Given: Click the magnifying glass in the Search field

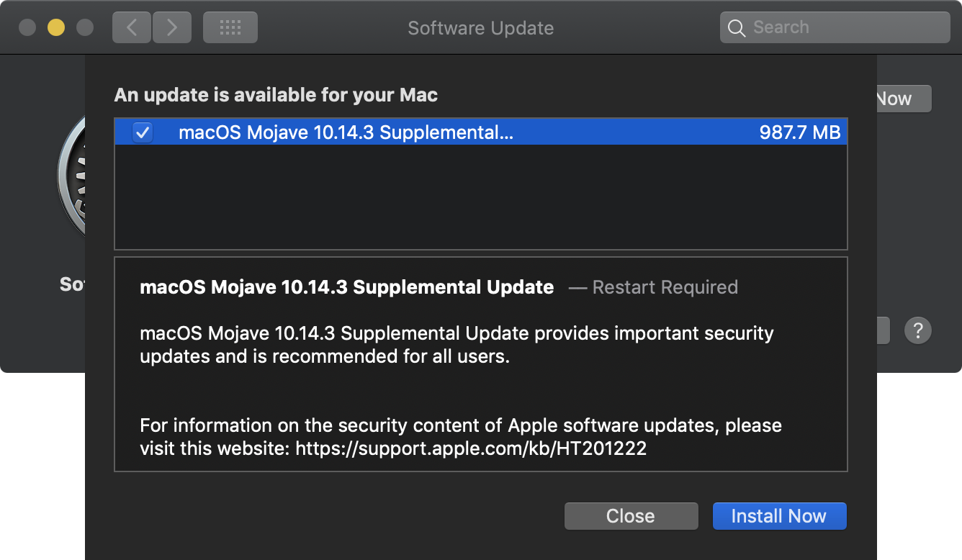Looking at the screenshot, I should coord(736,27).
